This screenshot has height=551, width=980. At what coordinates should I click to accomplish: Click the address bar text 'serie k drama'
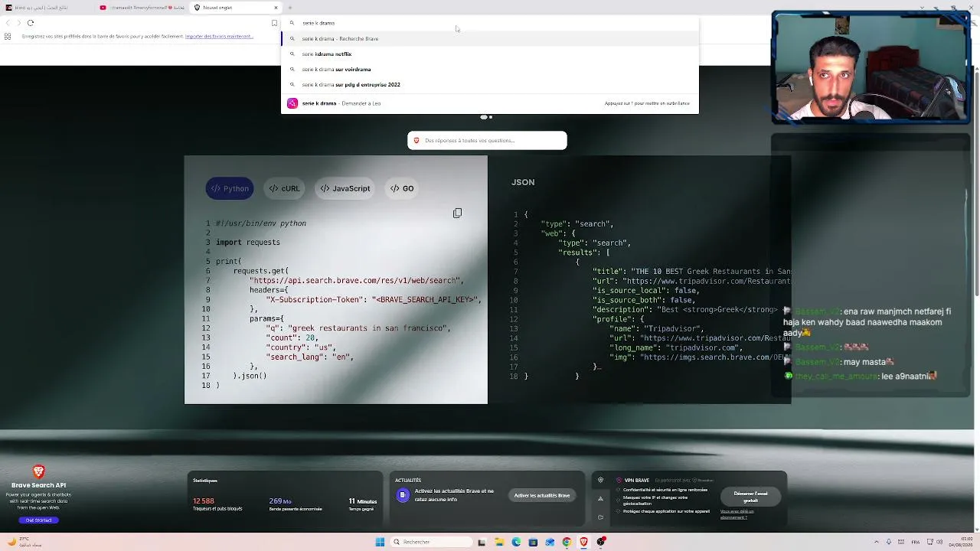[318, 23]
